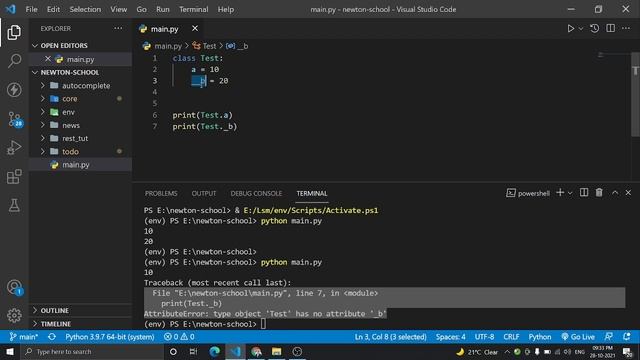
Task: Open the Run menu
Action: click(162, 9)
